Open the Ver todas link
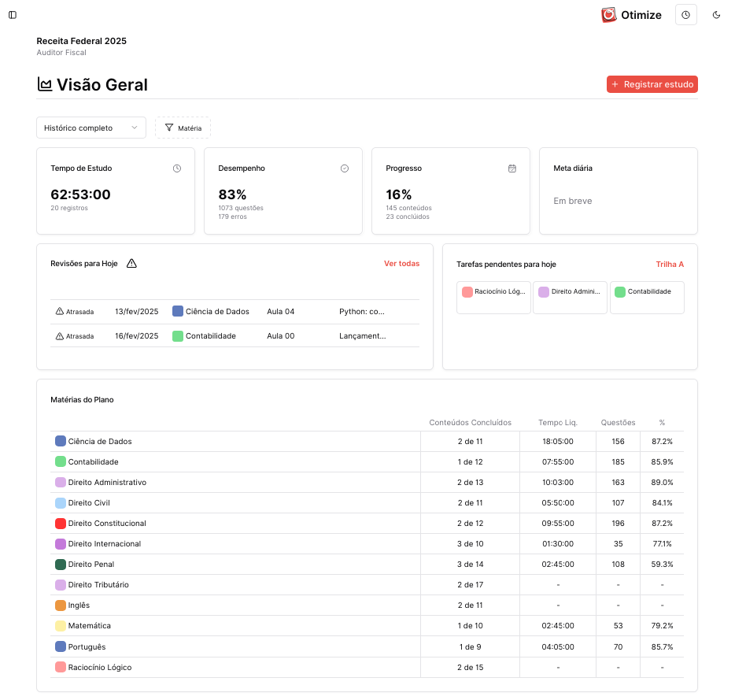735x700 pixels. point(401,264)
